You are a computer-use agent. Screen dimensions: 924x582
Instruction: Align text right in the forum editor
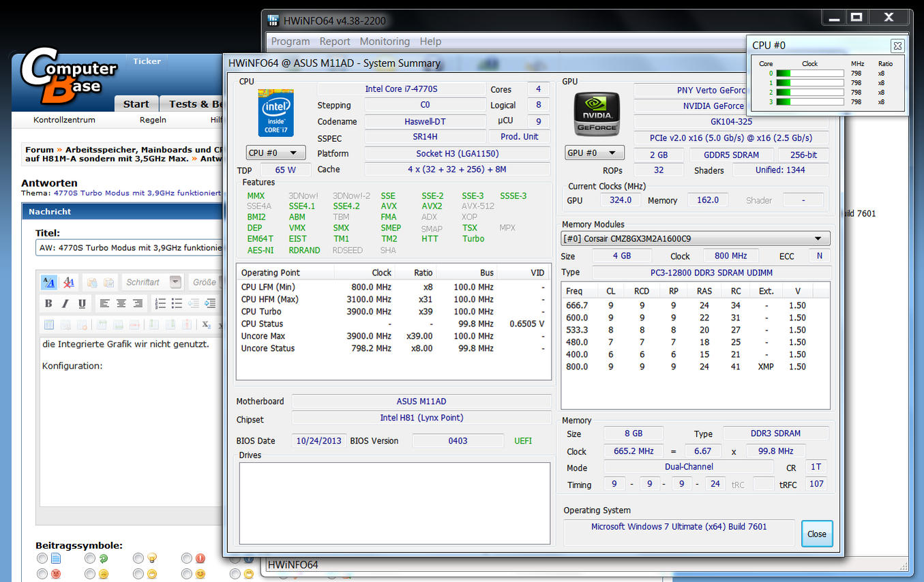(x=137, y=303)
